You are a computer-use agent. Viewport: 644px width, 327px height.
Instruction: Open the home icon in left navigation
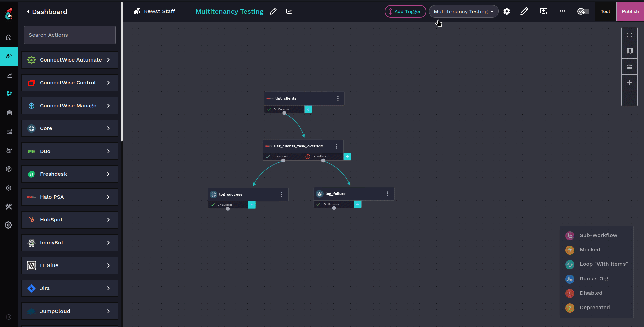[9, 37]
